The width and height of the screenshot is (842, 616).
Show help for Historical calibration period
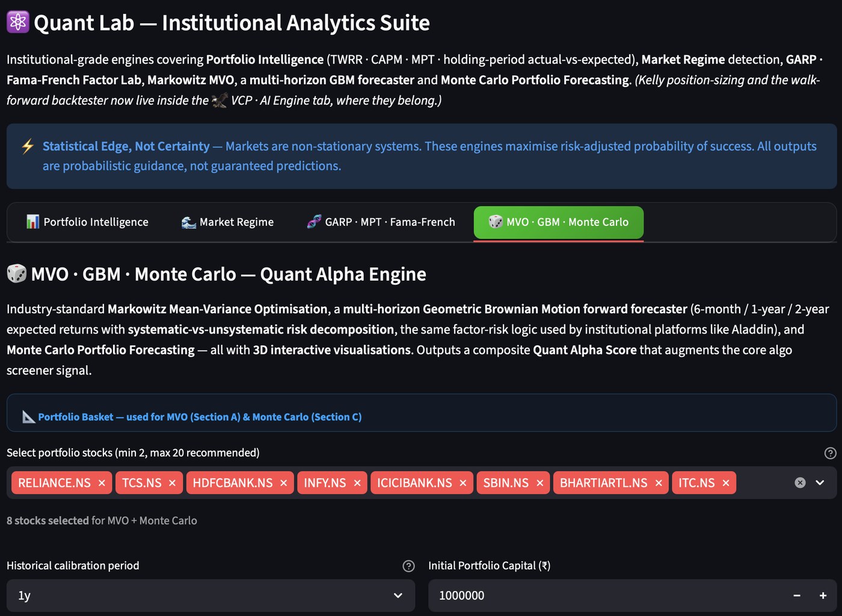(x=408, y=566)
